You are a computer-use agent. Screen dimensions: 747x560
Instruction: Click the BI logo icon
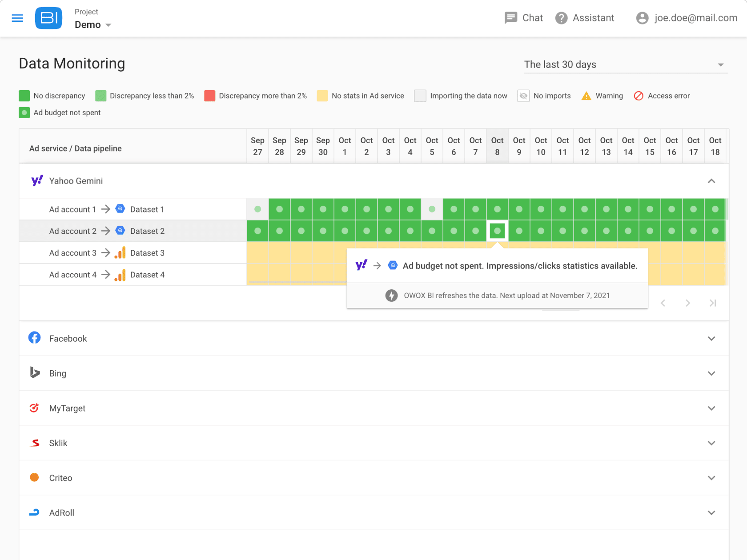(48, 18)
